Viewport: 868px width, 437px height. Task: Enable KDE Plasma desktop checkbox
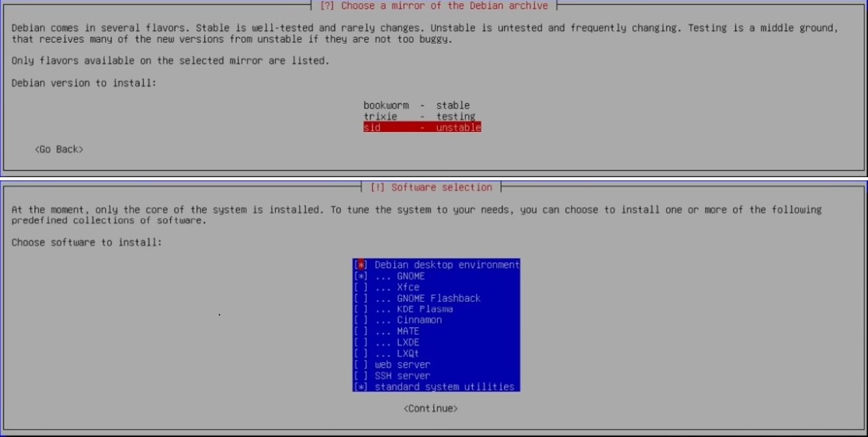click(362, 309)
